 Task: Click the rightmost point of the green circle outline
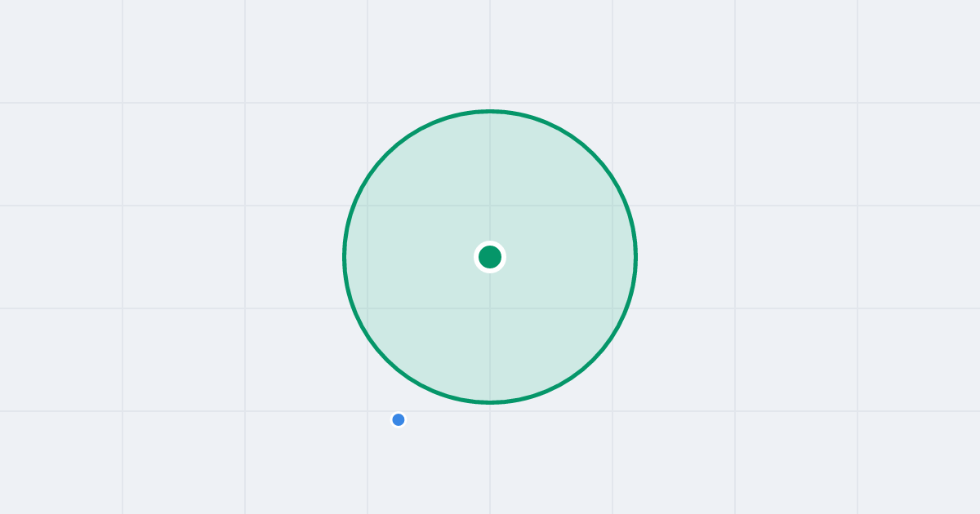click(x=635, y=257)
